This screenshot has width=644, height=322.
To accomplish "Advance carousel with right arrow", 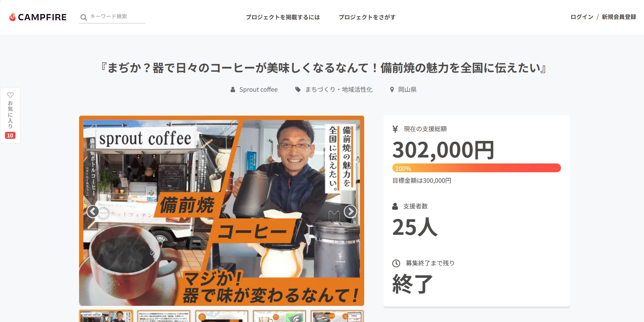I will point(350,211).
